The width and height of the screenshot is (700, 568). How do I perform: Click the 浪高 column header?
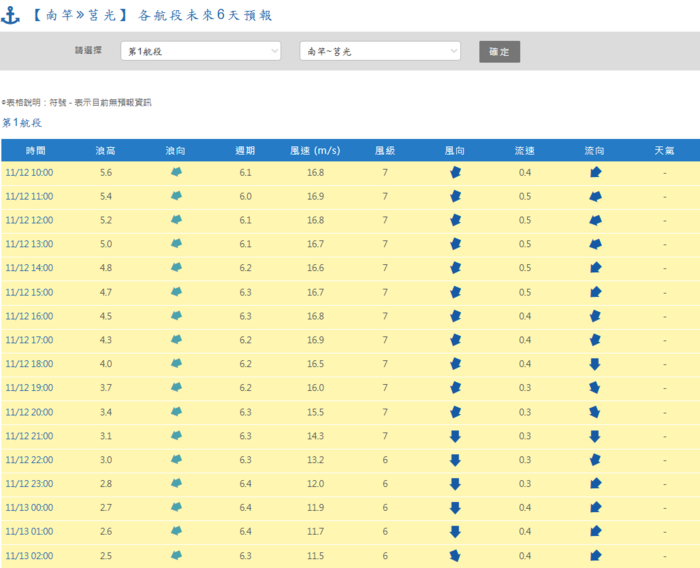(105, 150)
